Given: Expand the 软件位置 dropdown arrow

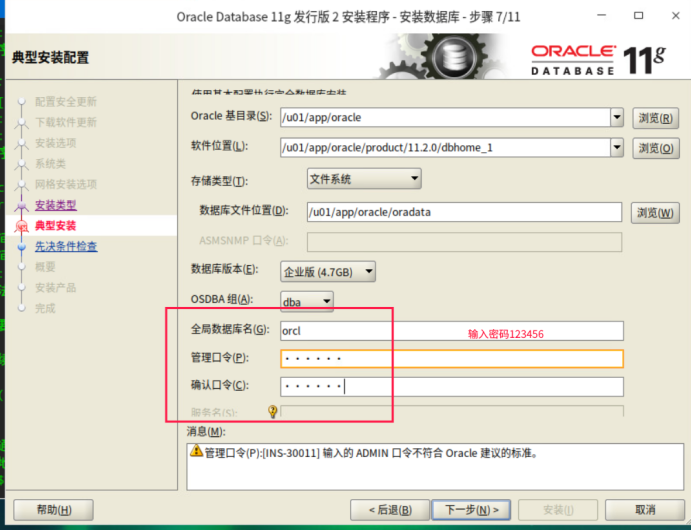Looking at the screenshot, I should coord(617,147).
